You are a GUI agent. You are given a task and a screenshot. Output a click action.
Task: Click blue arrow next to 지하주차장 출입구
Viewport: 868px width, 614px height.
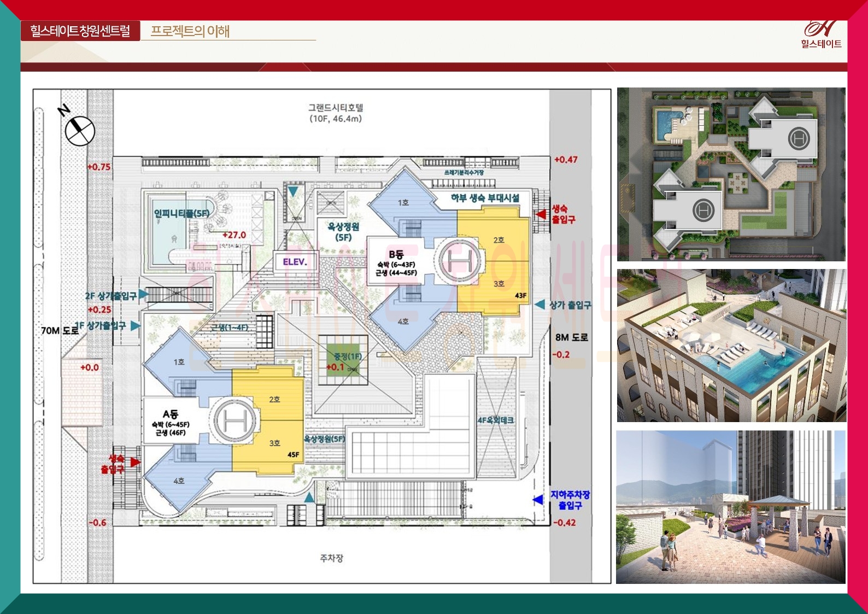(538, 499)
